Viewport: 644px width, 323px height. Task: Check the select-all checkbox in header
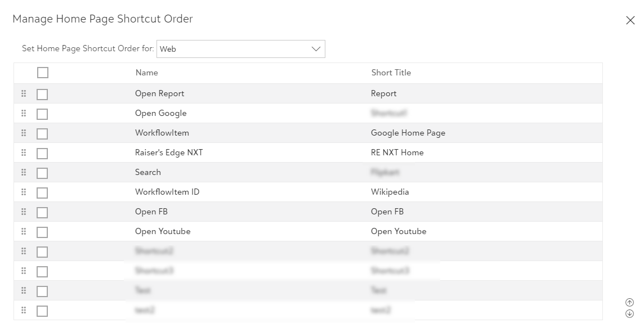coord(43,73)
